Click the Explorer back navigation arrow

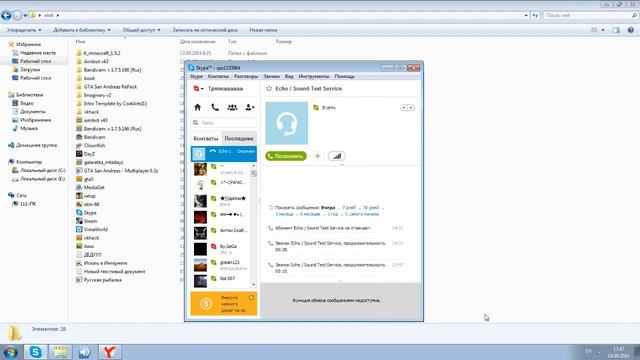click(x=6, y=16)
